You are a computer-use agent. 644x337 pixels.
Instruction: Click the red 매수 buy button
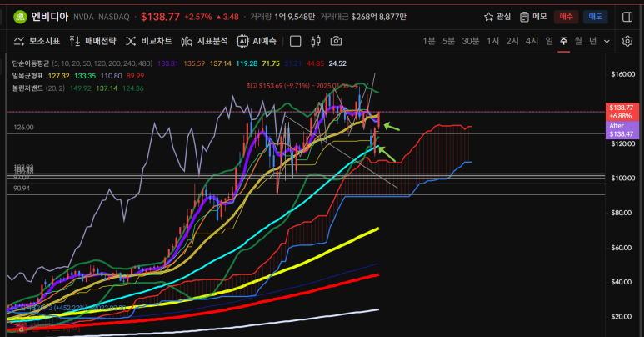[566, 17]
